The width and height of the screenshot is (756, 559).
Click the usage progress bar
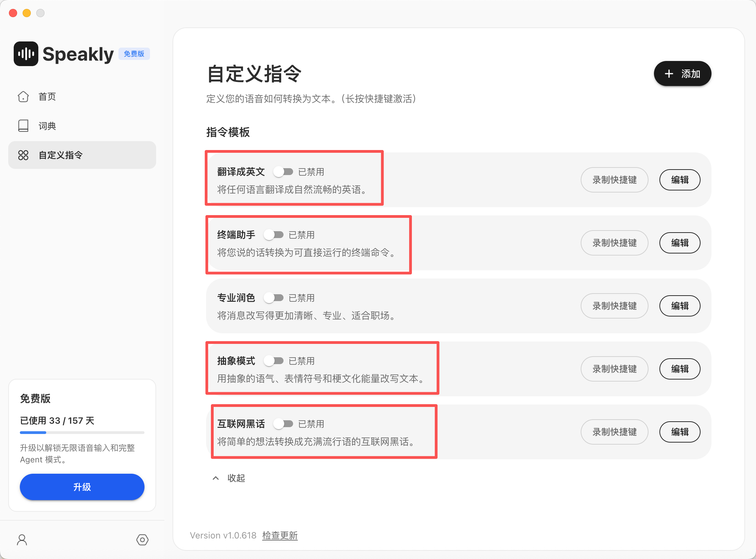coord(82,433)
